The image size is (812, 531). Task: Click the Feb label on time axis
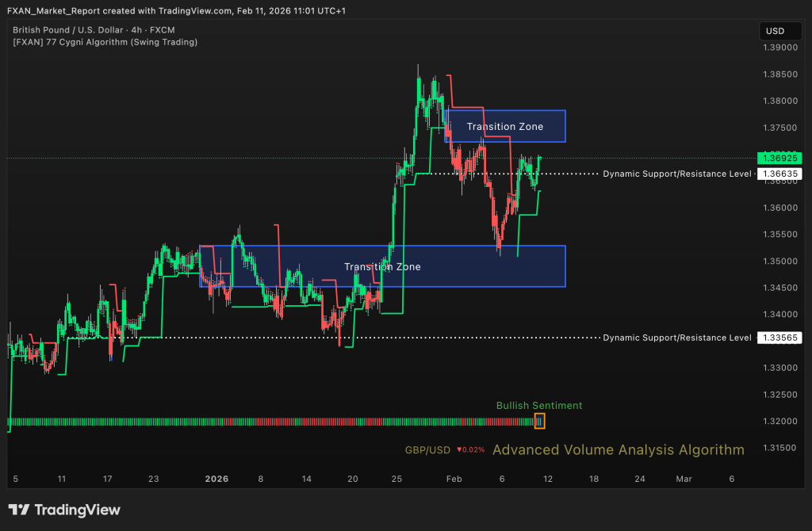pos(453,479)
